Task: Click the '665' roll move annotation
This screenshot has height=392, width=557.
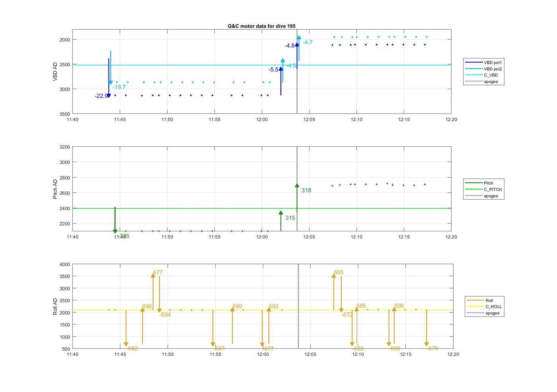Action: tap(339, 272)
